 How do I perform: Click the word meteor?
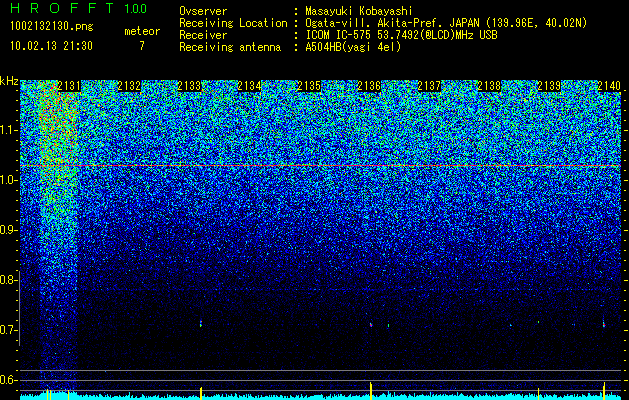pyautogui.click(x=142, y=31)
